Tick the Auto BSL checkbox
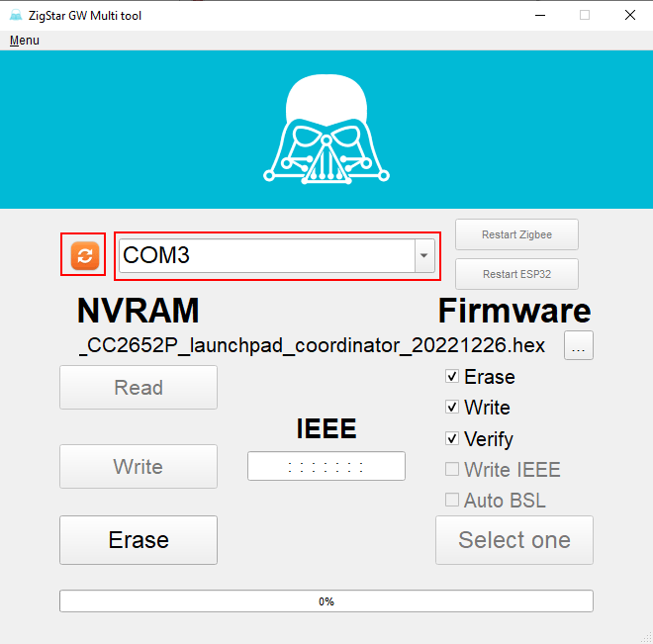653x644 pixels. (452, 501)
